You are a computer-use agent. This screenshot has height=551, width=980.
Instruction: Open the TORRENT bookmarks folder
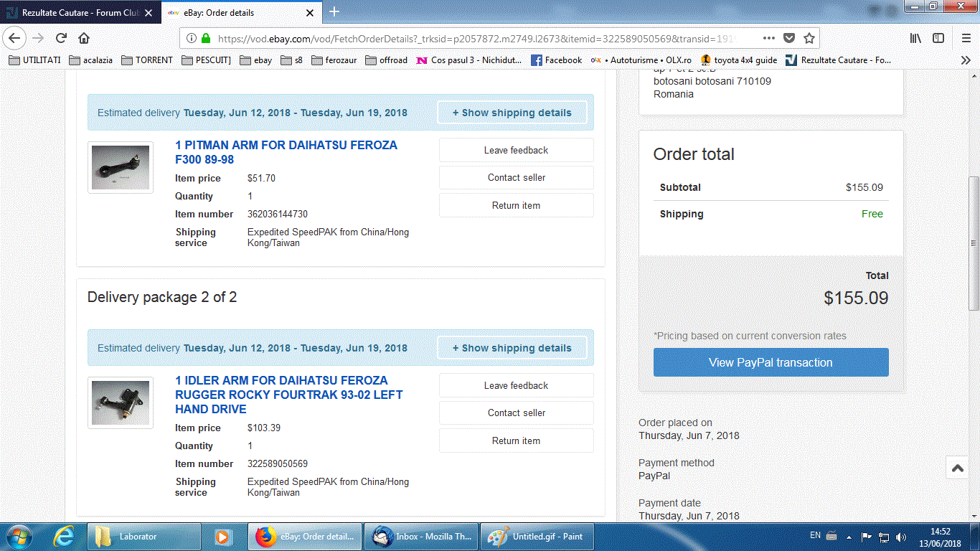tap(147, 60)
